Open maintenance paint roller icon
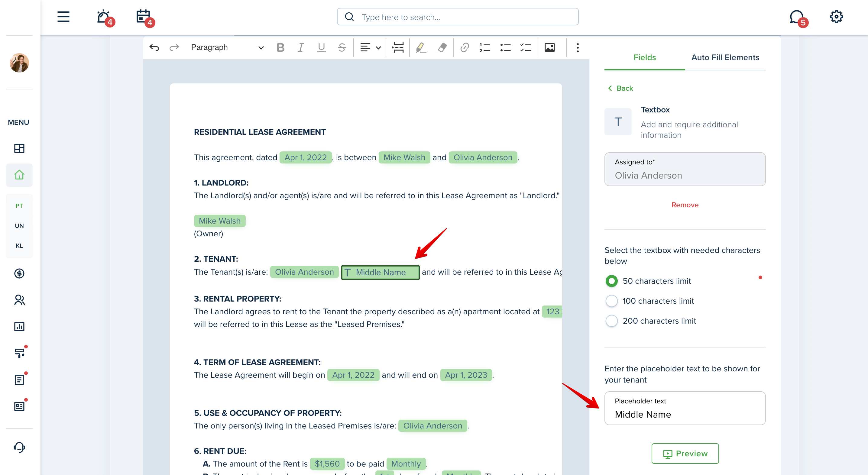This screenshot has width=868, height=475. tap(19, 353)
